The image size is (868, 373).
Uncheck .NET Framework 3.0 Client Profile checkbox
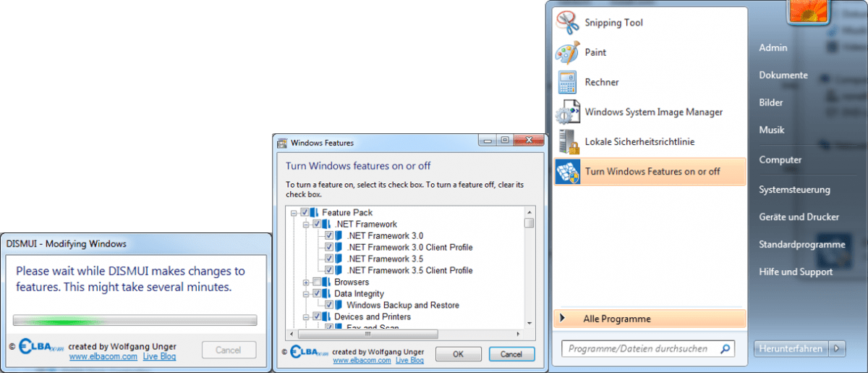(x=329, y=247)
